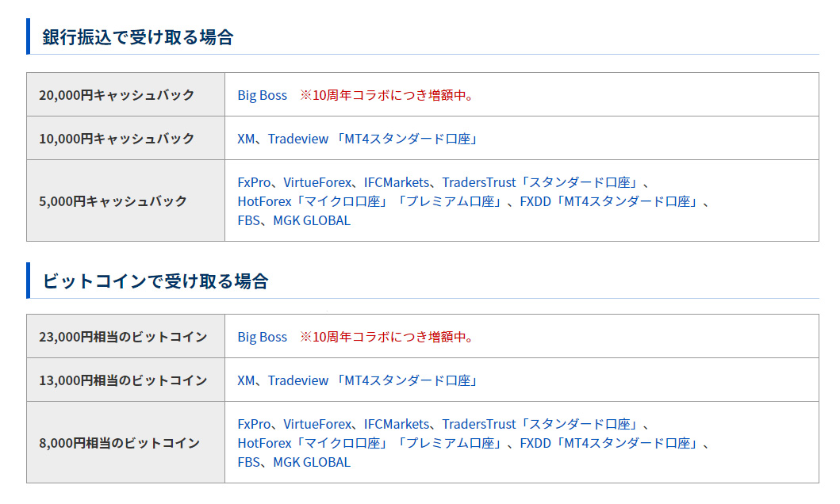Click Tradeview link in 10,000円 cashback row
This screenshot has width=840, height=504.
(297, 139)
